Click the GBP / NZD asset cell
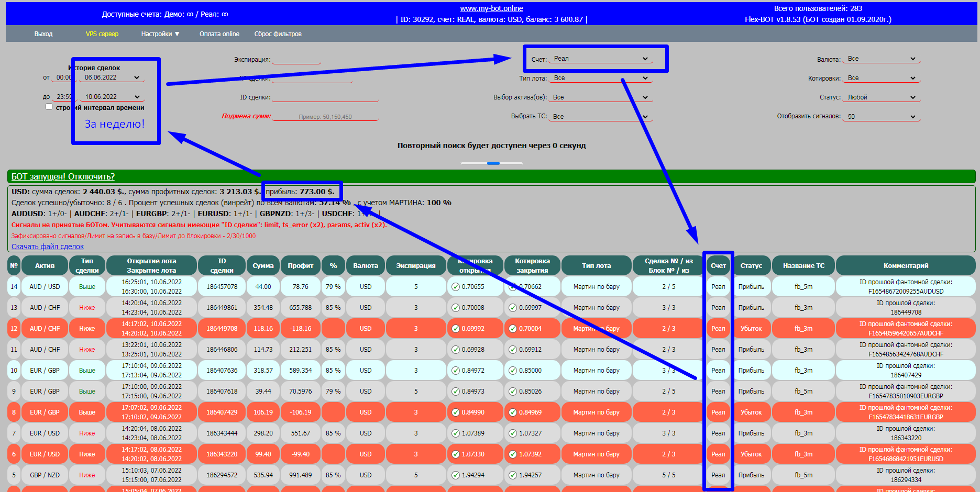This screenshot has width=980, height=492. click(x=45, y=475)
